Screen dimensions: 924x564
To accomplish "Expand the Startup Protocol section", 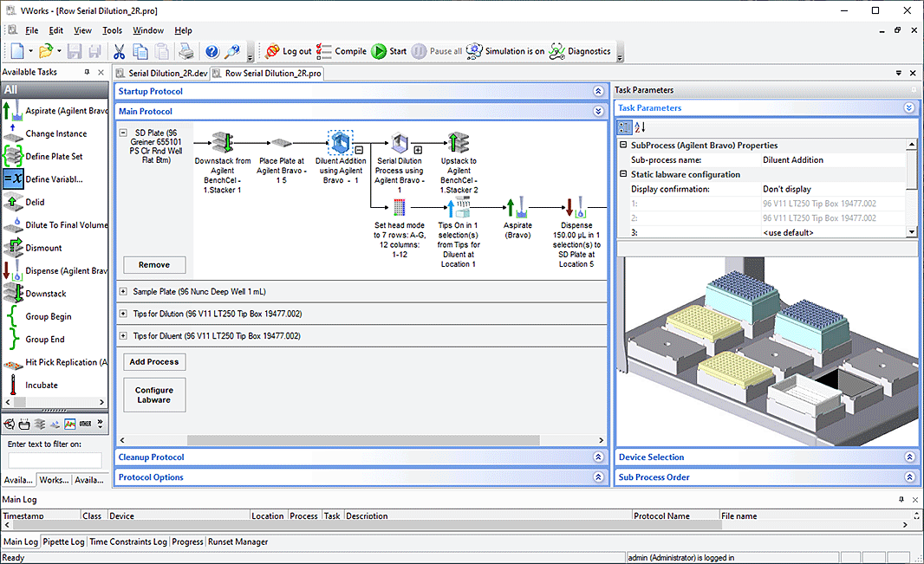I will point(598,91).
